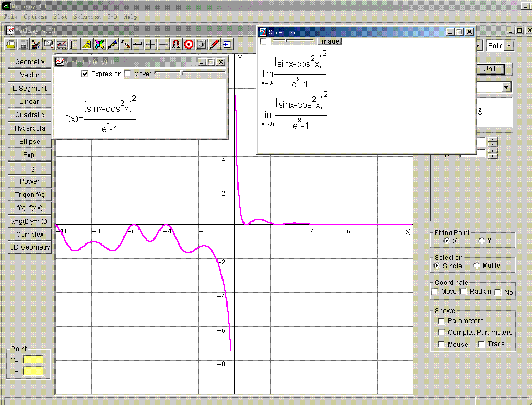
Task: Increase the second parameter stepper
Action: 493,151
